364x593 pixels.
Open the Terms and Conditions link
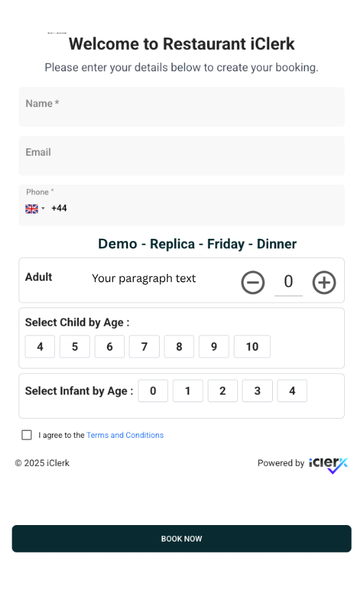(125, 435)
